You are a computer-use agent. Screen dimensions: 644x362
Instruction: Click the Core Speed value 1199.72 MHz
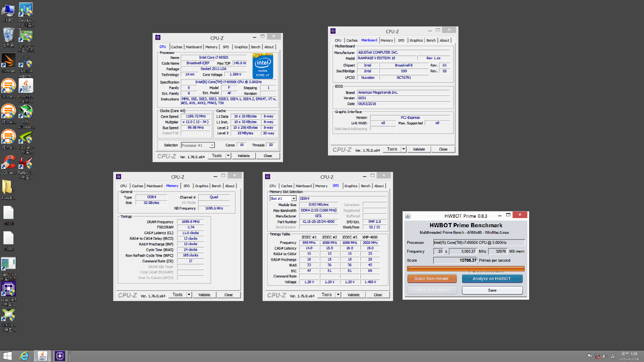coord(196,116)
